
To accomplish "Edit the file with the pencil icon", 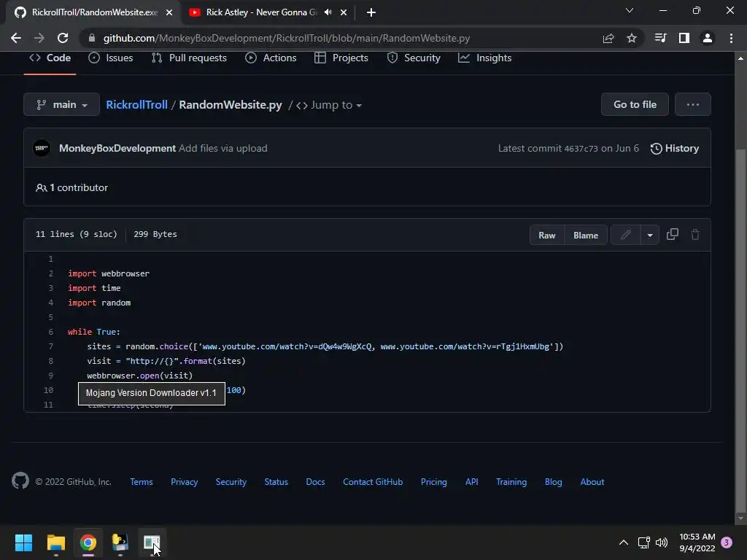I will pyautogui.click(x=625, y=235).
